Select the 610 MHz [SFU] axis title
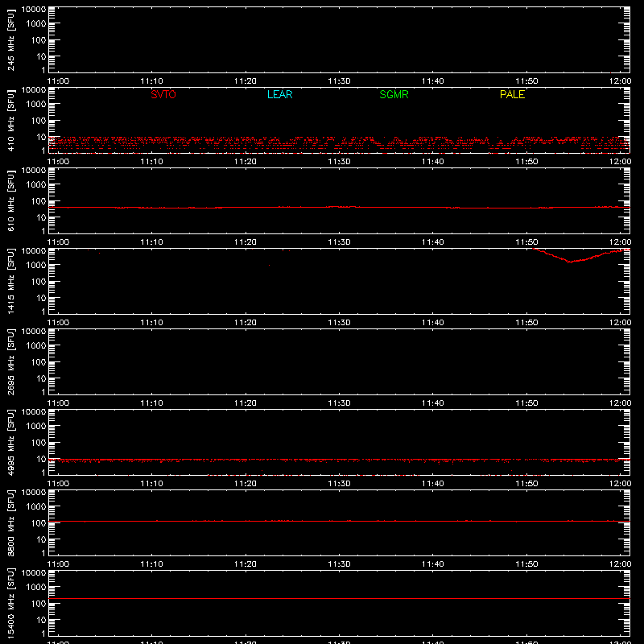Viewport: 644px width, 644px height. click(x=10, y=201)
